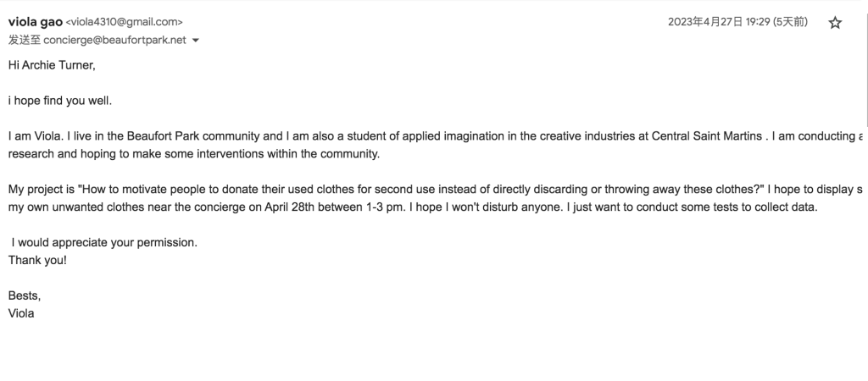Click recipient concierge@beaufortpark.net text
Screen dimensions: 868x381
tap(114, 41)
